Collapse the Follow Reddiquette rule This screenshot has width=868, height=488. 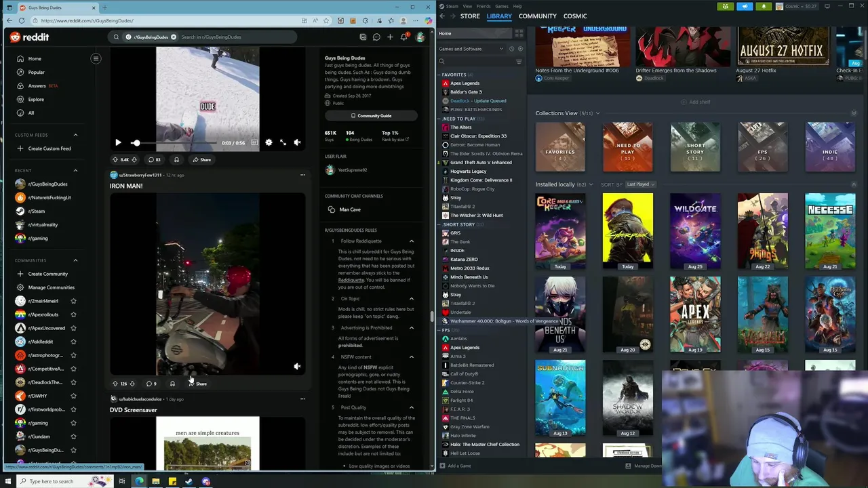[411, 241]
